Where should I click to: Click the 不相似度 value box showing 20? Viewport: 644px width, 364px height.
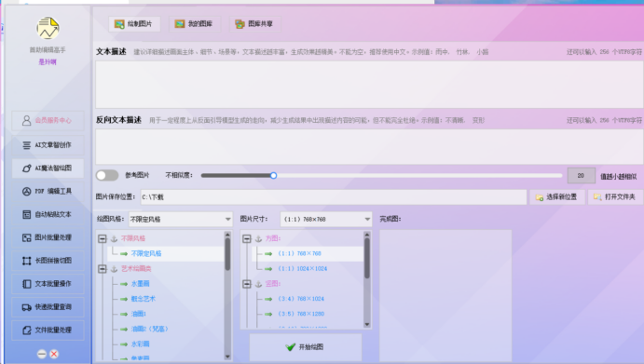(x=581, y=176)
